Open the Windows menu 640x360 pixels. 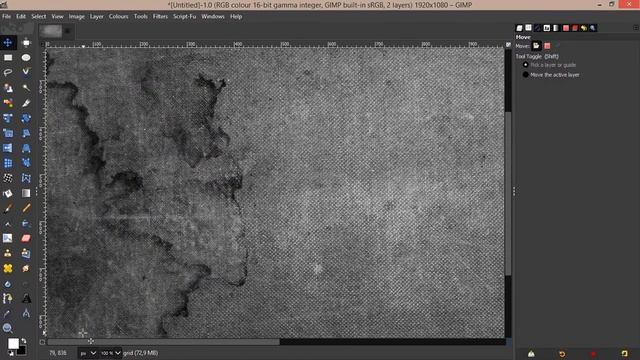coord(213,16)
